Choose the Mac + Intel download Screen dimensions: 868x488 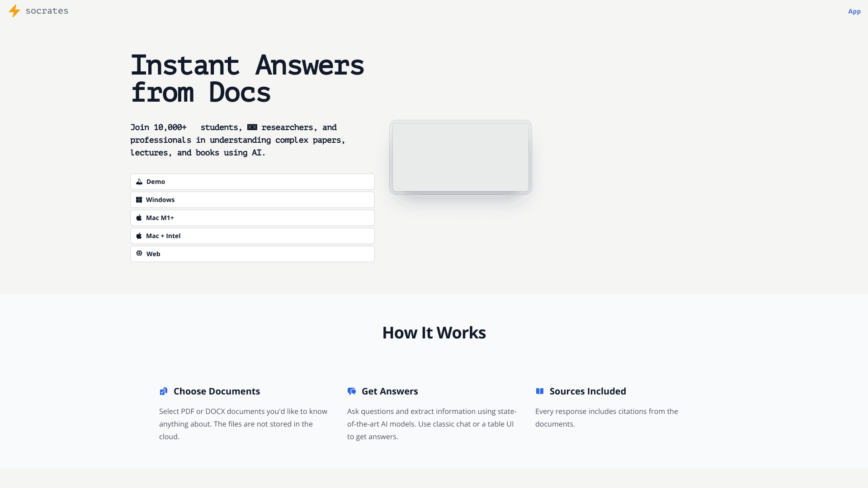click(x=252, y=235)
